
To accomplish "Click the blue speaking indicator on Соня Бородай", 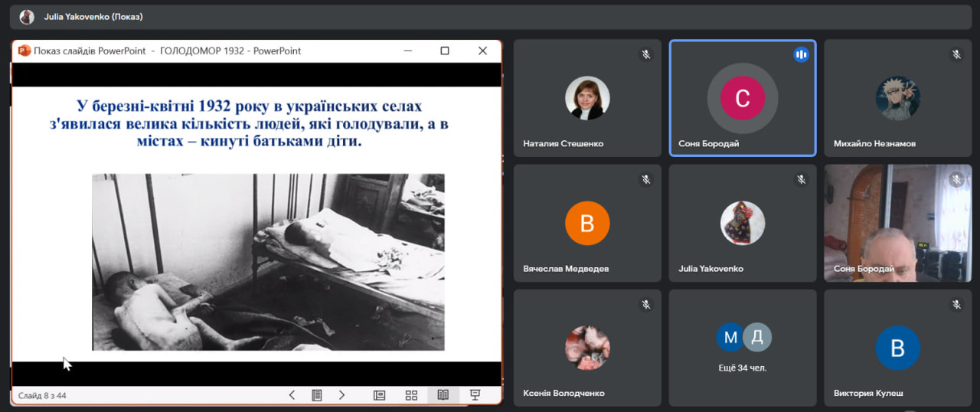I will (x=802, y=54).
